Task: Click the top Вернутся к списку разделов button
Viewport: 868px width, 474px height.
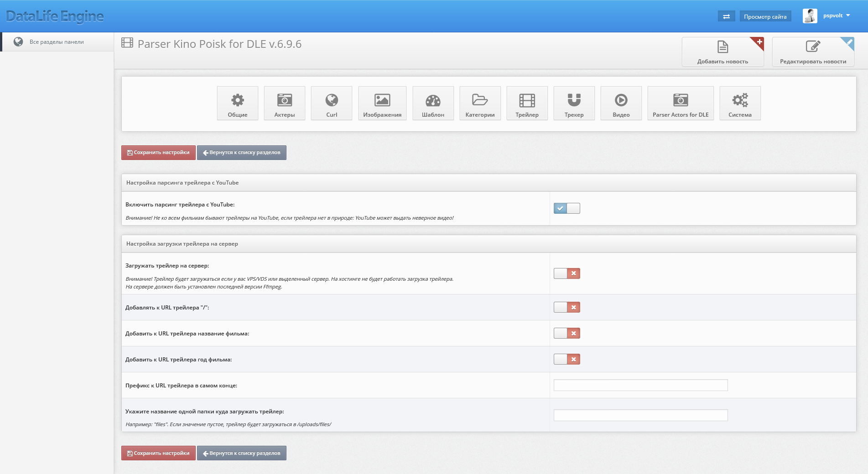Action: tap(242, 153)
